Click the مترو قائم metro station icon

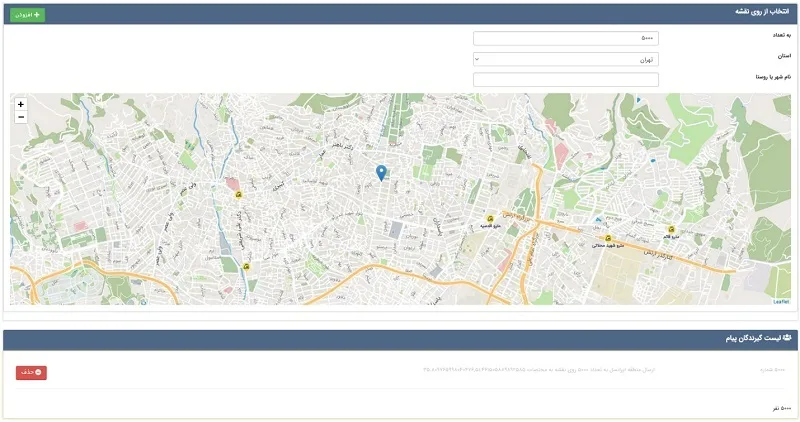tap(671, 230)
